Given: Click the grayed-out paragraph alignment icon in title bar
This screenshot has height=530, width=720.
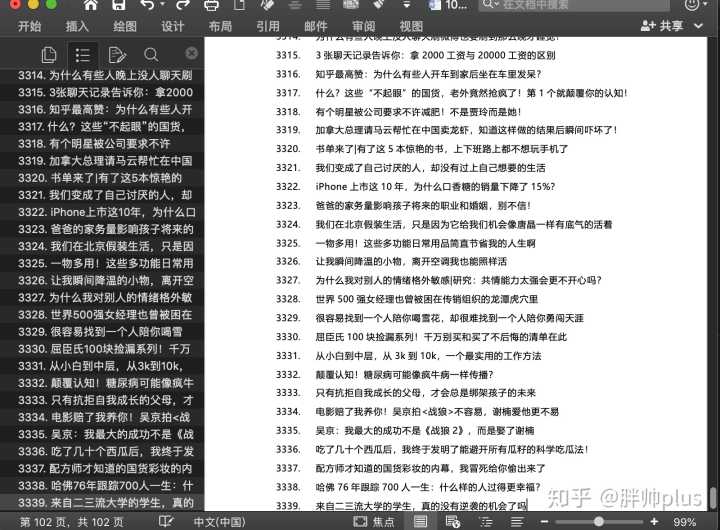Looking at the screenshot, I should pyautogui.click(x=295, y=5).
